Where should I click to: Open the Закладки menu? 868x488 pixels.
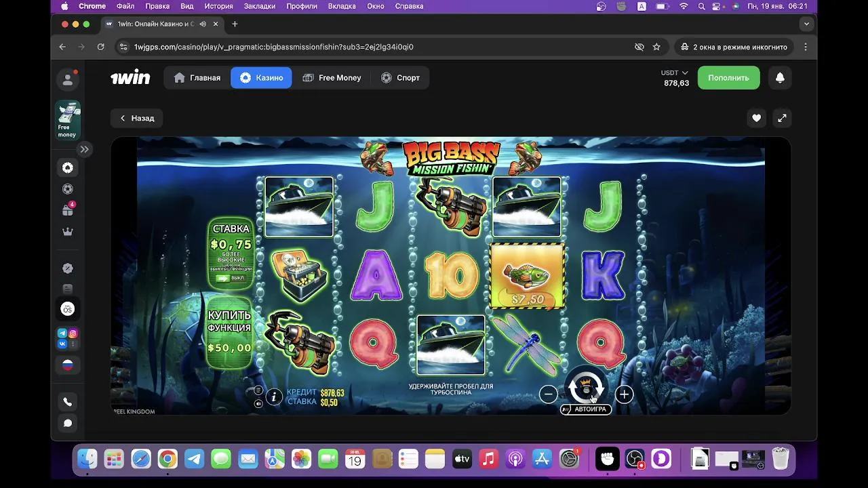coord(260,6)
